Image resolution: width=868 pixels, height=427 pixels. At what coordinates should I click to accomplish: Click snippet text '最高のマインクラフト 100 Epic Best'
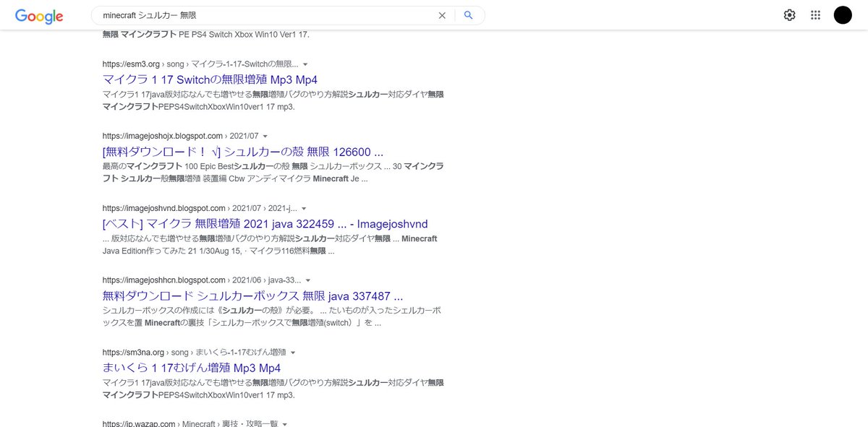coord(168,166)
